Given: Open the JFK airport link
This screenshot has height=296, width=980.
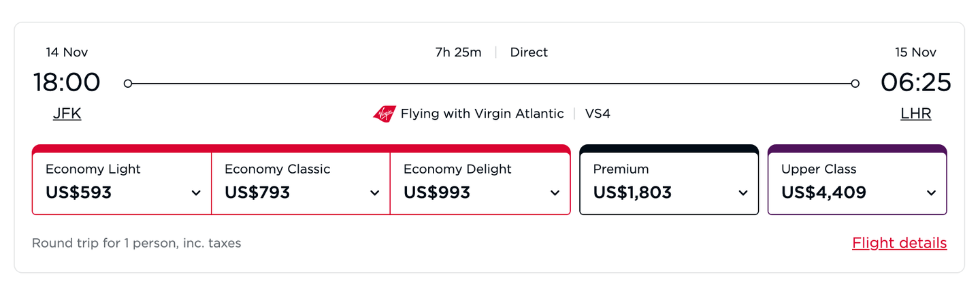Looking at the screenshot, I should point(67,114).
